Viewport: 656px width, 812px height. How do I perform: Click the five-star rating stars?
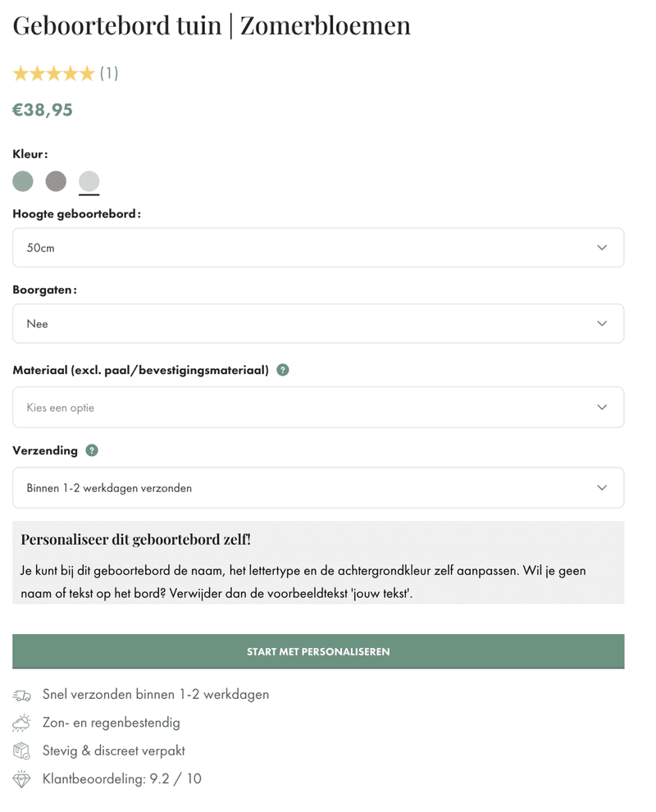tap(53, 74)
